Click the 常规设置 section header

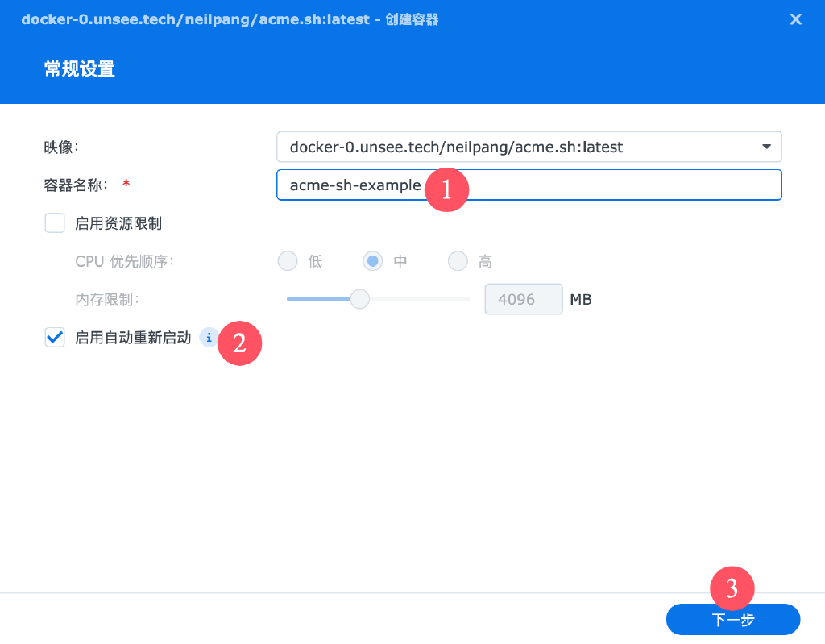80,69
